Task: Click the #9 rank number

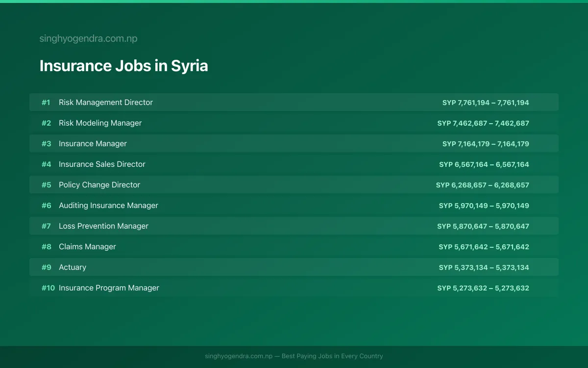Action: coord(46,267)
